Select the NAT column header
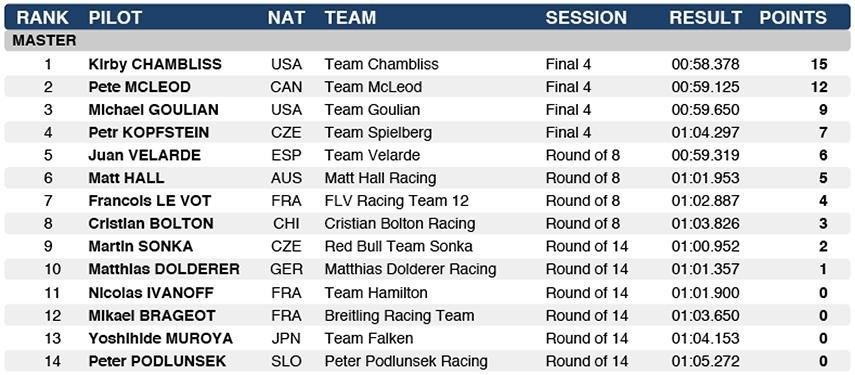 [x=286, y=17]
